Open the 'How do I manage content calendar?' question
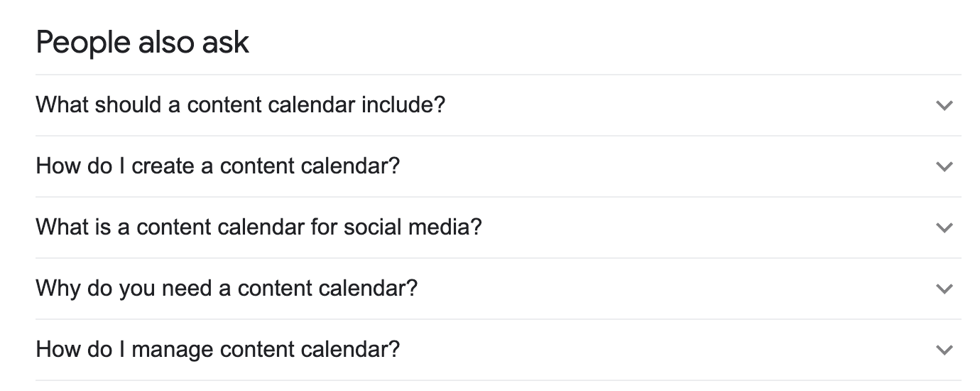This screenshot has height=391, width=980. tap(217, 350)
